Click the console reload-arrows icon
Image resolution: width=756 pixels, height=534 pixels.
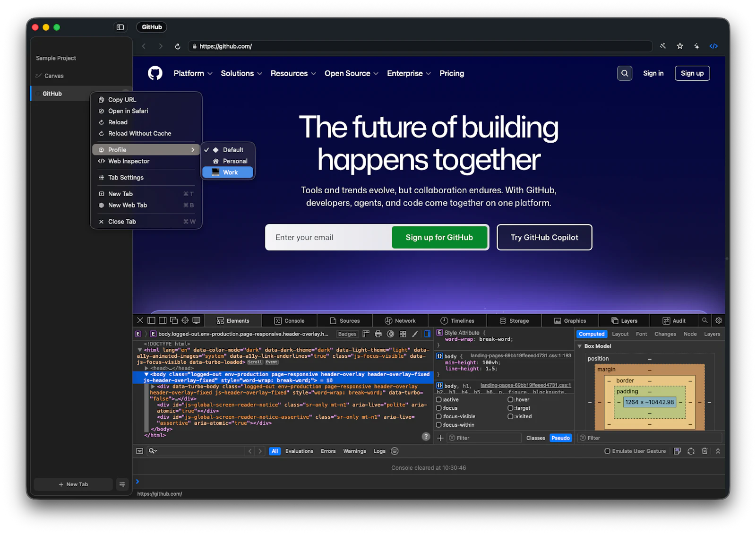click(691, 451)
